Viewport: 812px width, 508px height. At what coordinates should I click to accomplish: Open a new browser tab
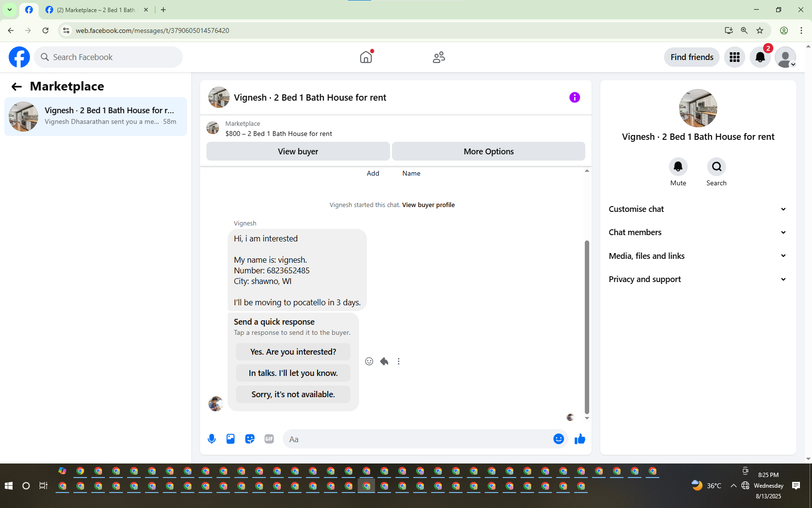[163, 10]
